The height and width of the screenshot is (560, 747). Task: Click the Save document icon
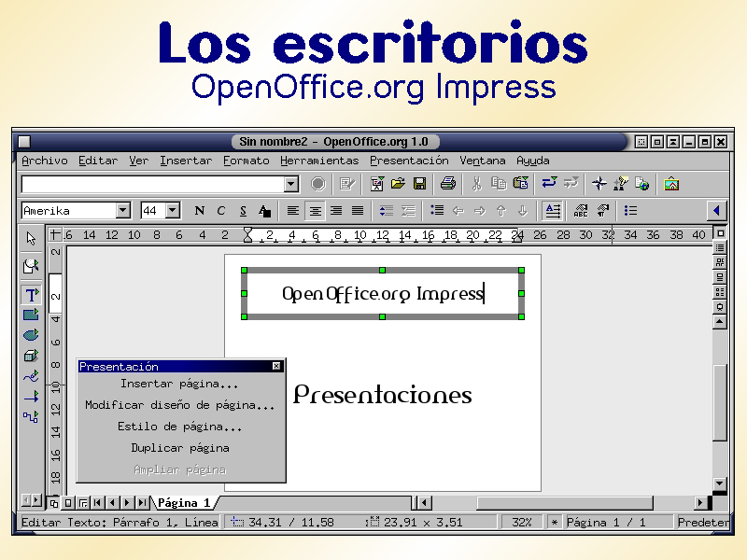point(420,184)
